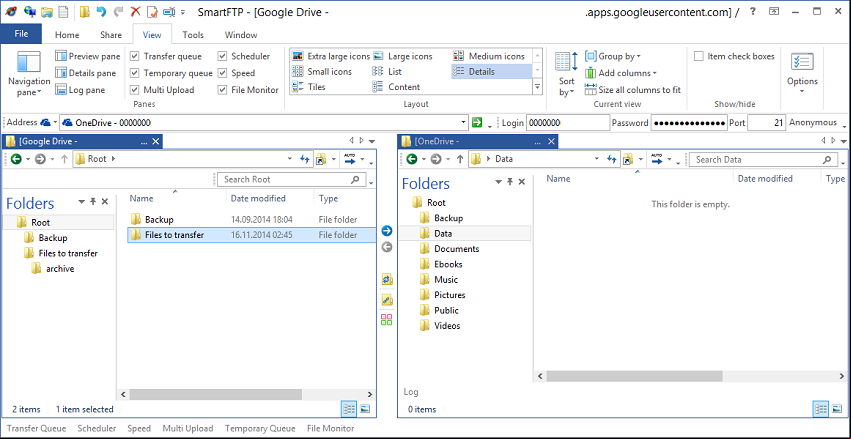Go up one level in OneDrive pane

[460, 160]
